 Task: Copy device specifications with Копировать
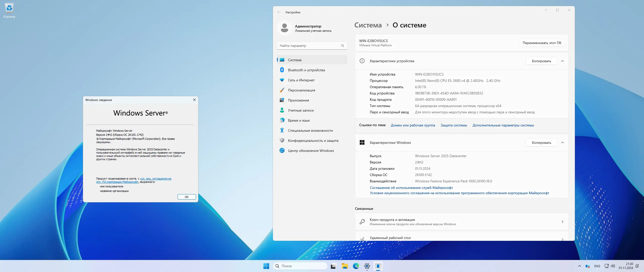[541, 61]
